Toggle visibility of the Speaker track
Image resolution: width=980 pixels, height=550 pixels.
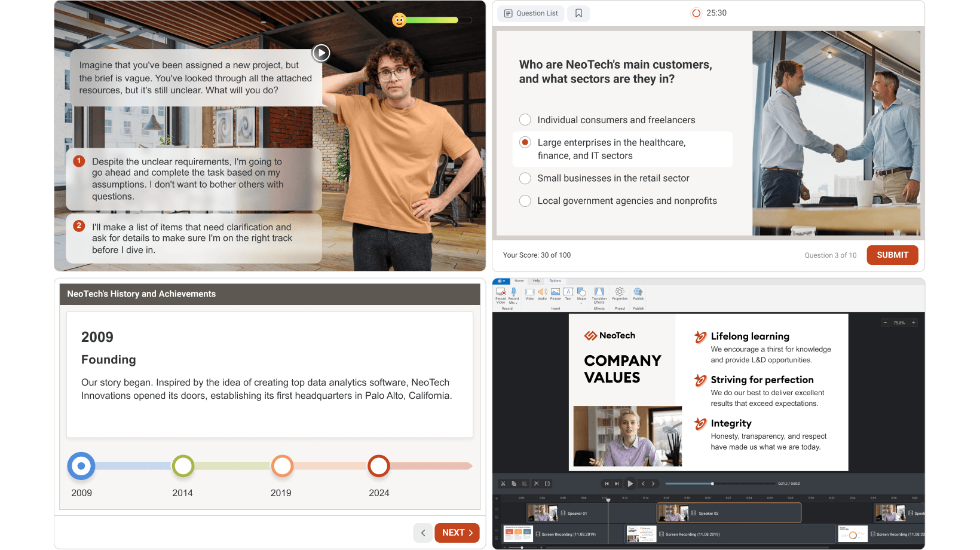click(496, 510)
